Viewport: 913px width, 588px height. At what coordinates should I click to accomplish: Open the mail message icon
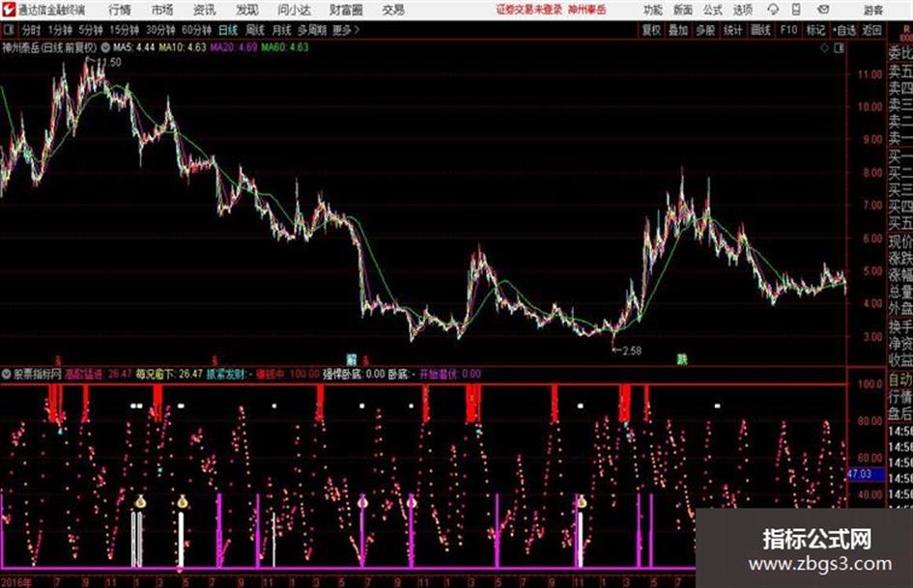click(x=823, y=10)
